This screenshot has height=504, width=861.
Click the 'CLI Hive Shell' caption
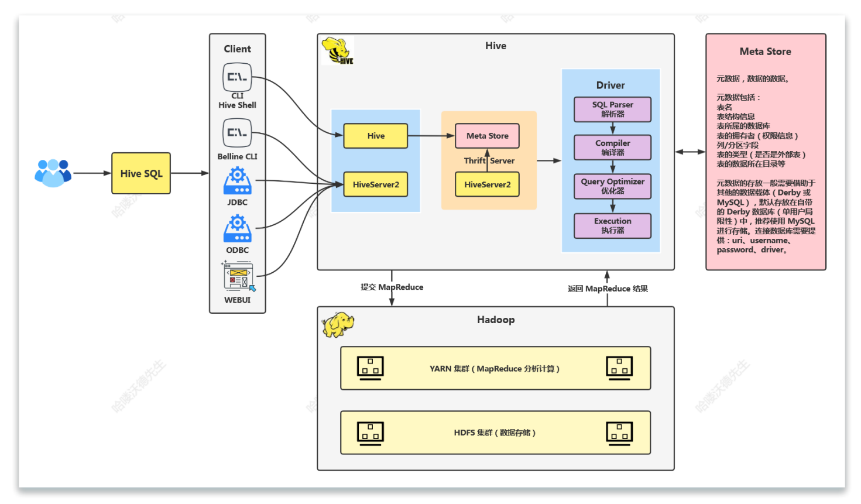[x=237, y=100]
